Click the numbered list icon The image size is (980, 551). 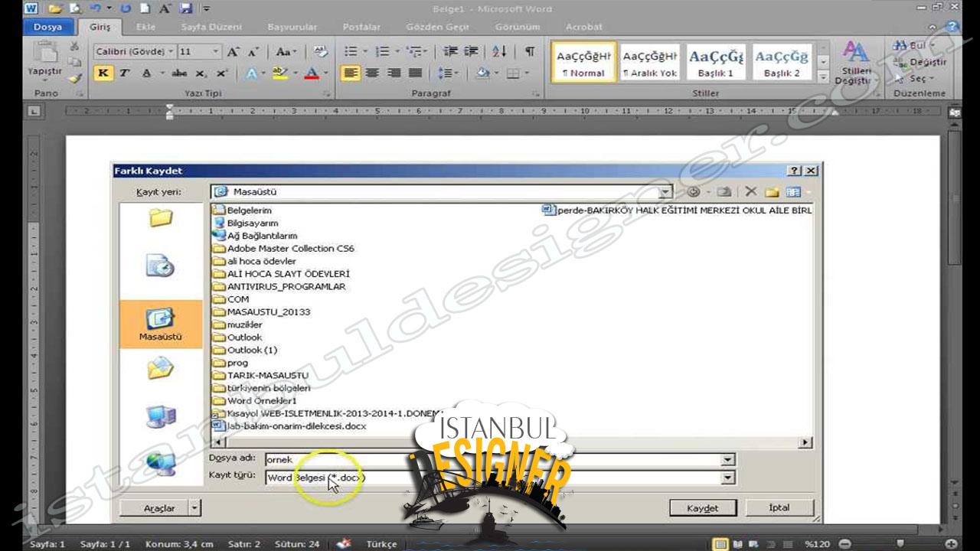tap(381, 52)
